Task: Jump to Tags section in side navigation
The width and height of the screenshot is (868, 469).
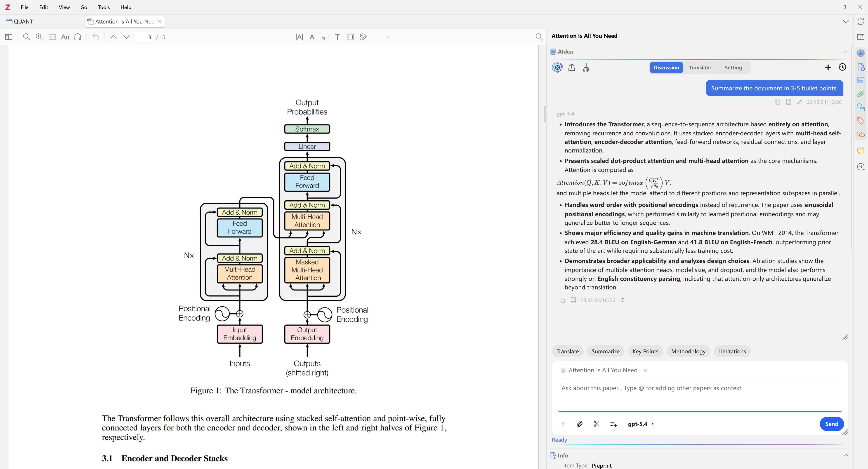Action: coord(861,121)
